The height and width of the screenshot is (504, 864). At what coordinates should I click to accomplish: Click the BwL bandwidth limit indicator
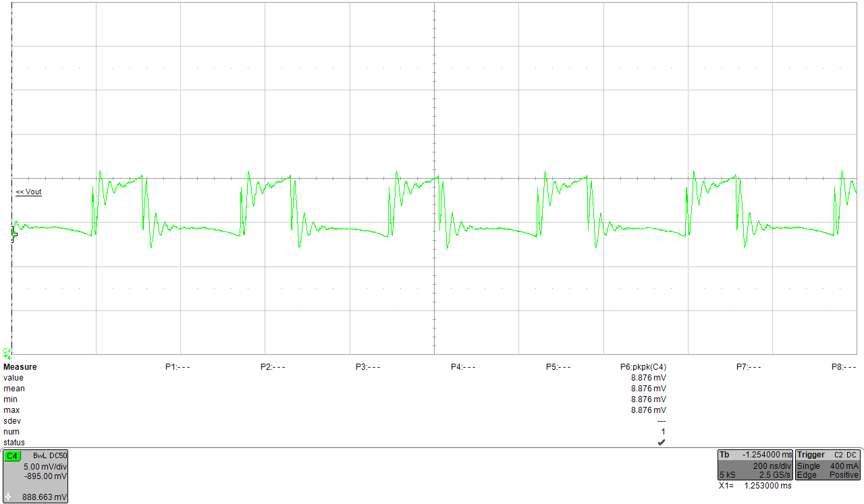pyautogui.click(x=40, y=455)
